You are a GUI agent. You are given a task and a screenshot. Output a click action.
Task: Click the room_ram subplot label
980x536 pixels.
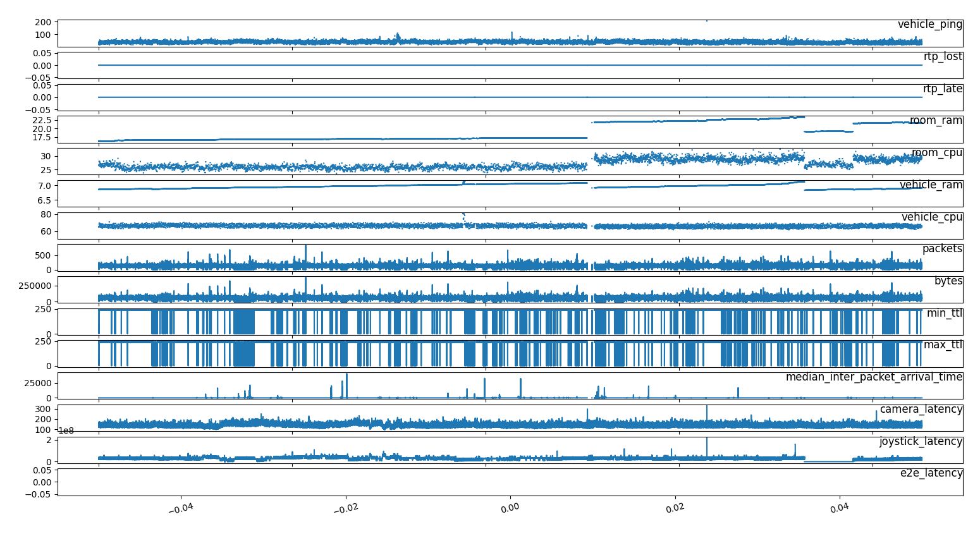coord(936,121)
